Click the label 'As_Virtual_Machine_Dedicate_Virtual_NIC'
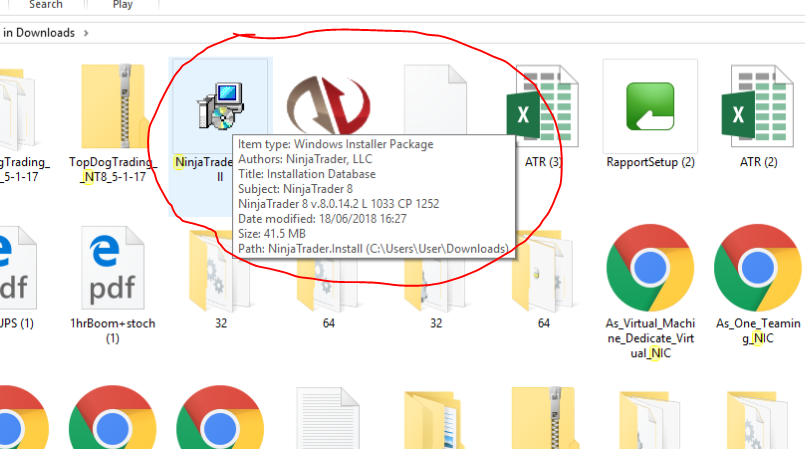The width and height of the screenshot is (805, 449). click(x=650, y=338)
